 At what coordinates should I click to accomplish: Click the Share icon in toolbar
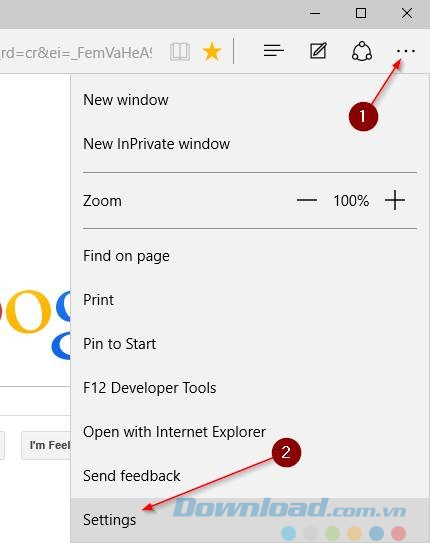(362, 51)
